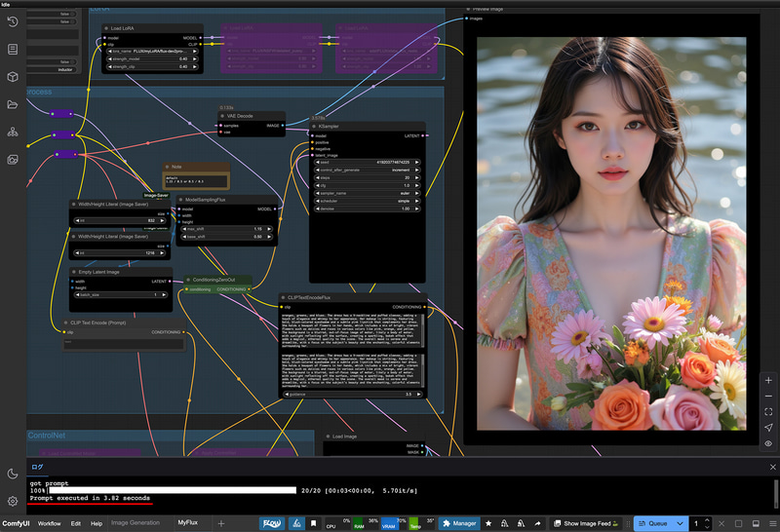The width and height of the screenshot is (780, 532).
Task: Open the workflows folder icon in sidebar
Action: click(x=13, y=104)
